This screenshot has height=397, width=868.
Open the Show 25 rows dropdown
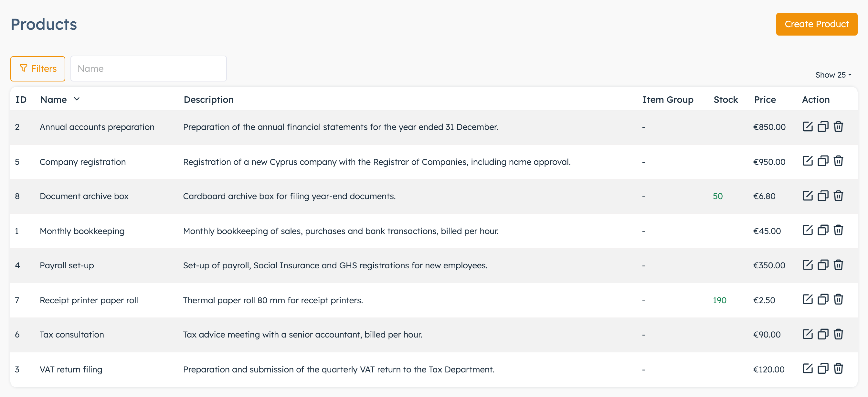point(833,75)
